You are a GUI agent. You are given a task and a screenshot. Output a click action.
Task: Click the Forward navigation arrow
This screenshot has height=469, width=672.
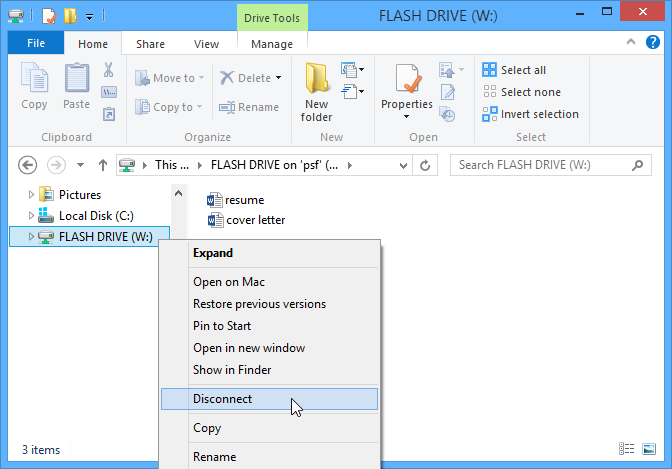click(x=56, y=165)
